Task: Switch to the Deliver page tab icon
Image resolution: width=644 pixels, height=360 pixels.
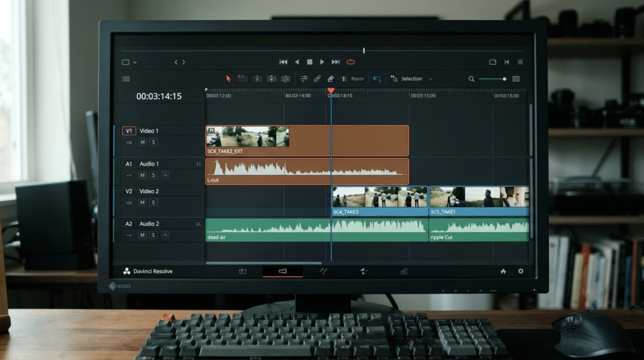Action: pyautogui.click(x=404, y=271)
